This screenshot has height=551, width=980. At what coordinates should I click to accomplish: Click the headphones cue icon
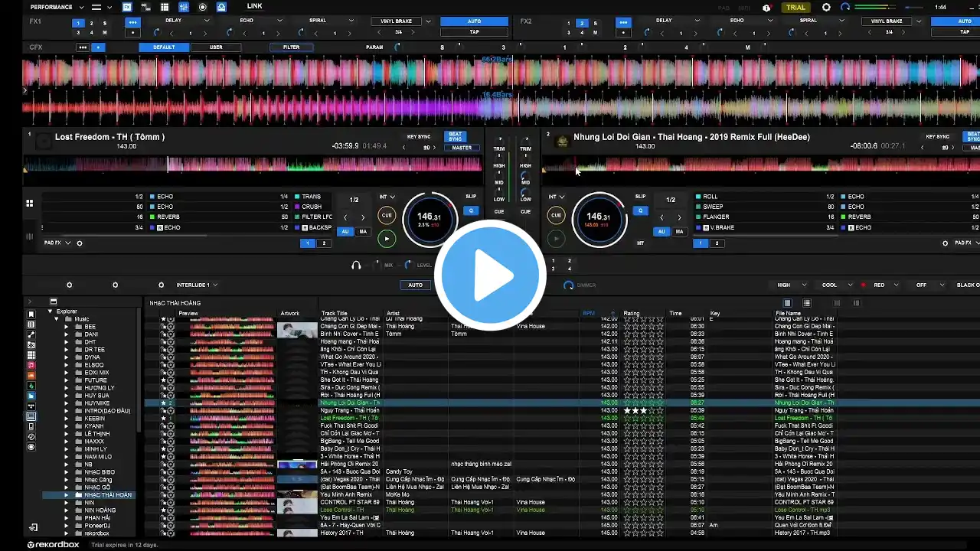point(356,265)
